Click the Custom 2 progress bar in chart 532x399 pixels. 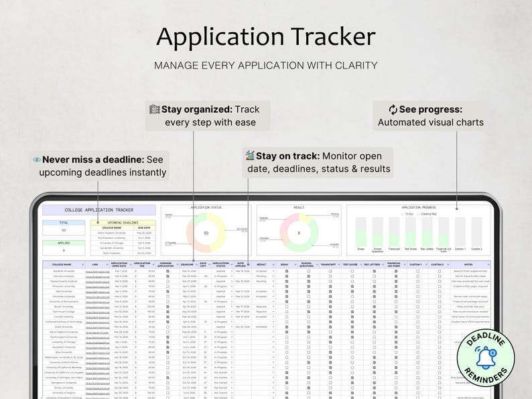(476, 232)
